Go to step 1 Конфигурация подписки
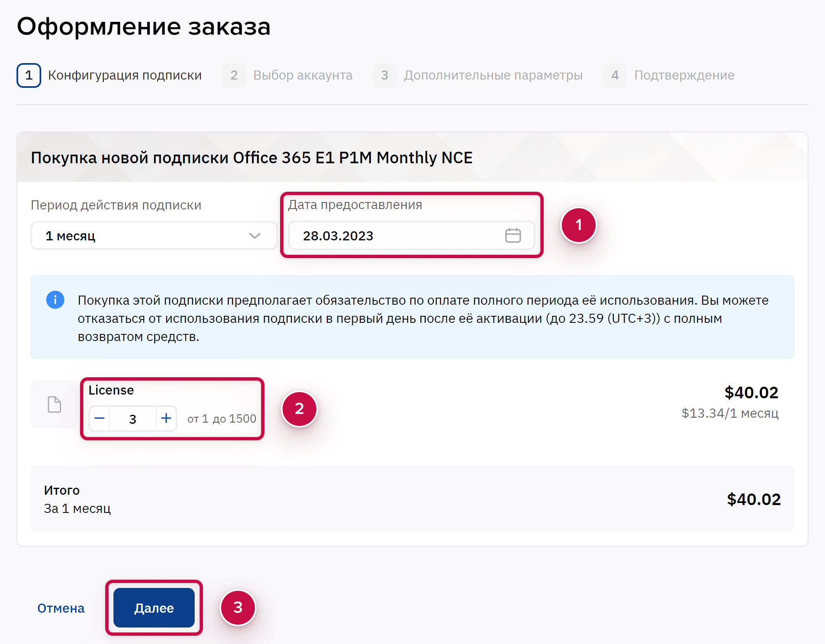The width and height of the screenshot is (825, 644). [124, 75]
